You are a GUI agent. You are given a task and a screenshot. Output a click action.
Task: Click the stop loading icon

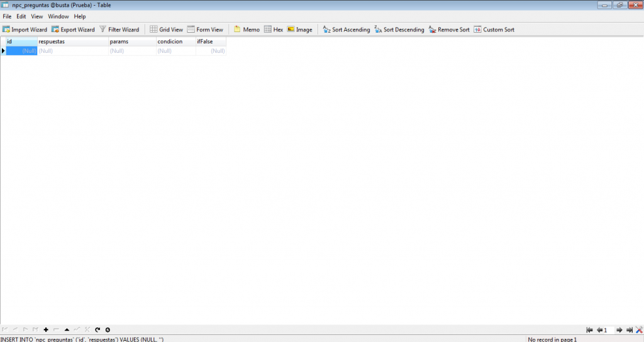[x=108, y=329]
